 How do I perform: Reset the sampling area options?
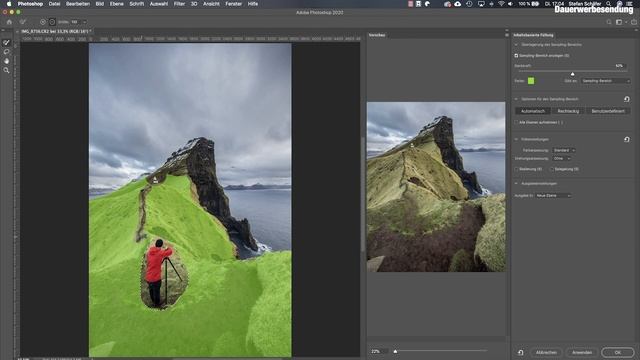(x=627, y=99)
